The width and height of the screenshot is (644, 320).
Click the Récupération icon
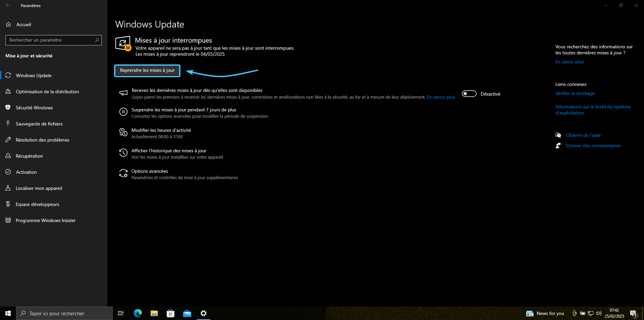(x=8, y=156)
